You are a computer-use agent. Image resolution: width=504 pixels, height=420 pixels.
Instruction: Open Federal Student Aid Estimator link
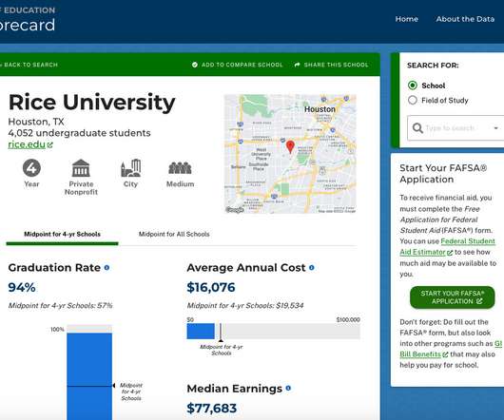click(x=448, y=247)
